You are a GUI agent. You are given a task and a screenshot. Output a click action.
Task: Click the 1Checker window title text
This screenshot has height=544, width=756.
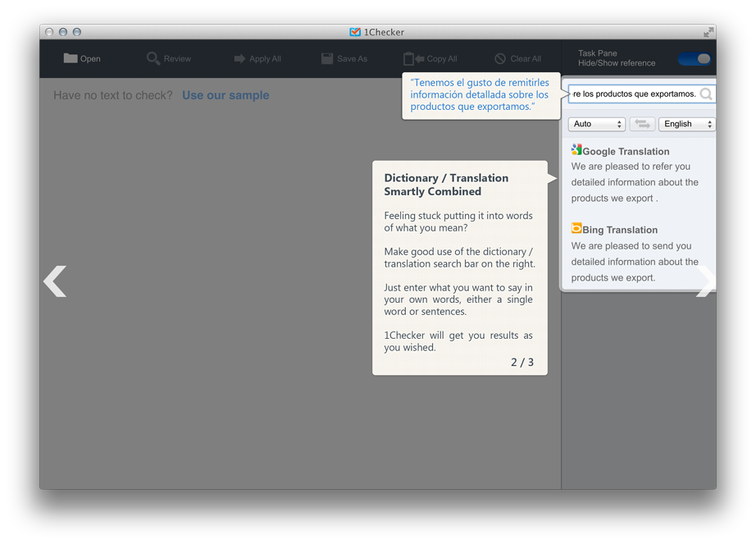coord(384,32)
